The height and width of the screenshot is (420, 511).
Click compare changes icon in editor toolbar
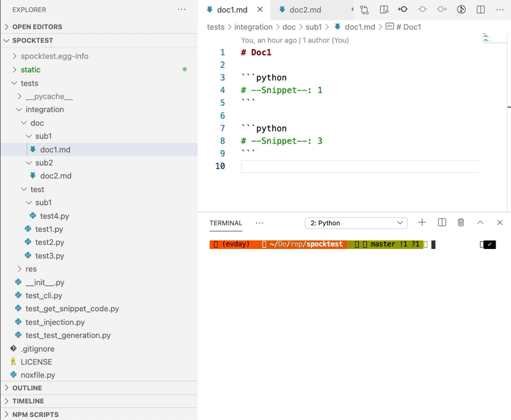(x=364, y=10)
